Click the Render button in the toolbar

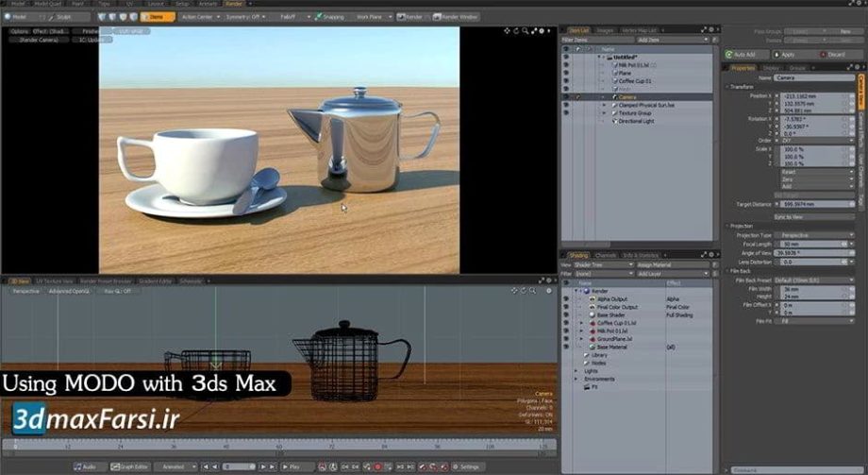pos(410,17)
